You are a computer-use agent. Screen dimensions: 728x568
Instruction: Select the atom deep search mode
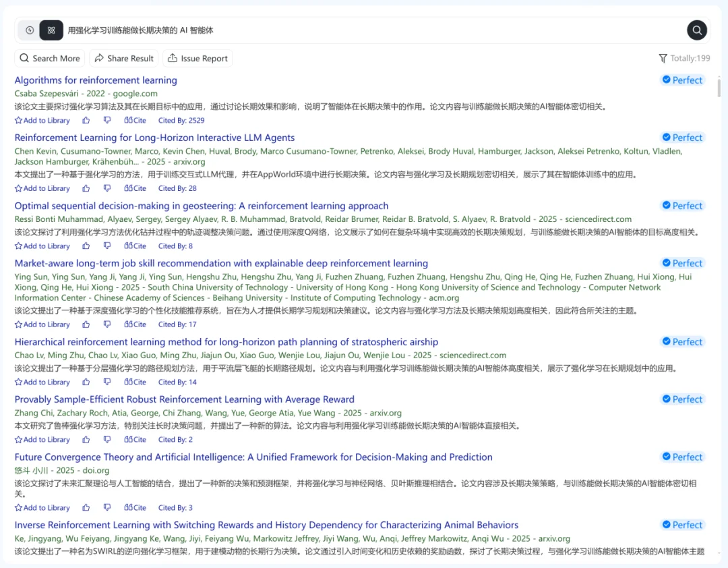[x=51, y=30]
